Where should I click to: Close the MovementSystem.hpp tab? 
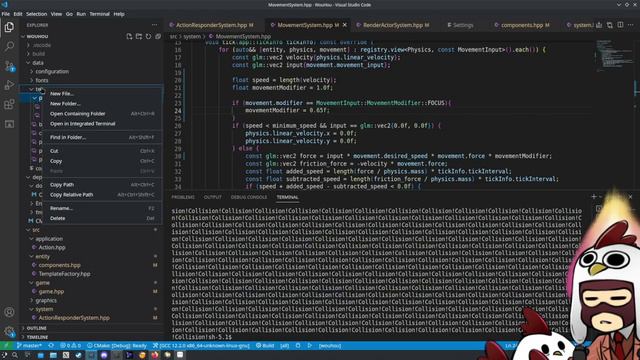[344, 25]
